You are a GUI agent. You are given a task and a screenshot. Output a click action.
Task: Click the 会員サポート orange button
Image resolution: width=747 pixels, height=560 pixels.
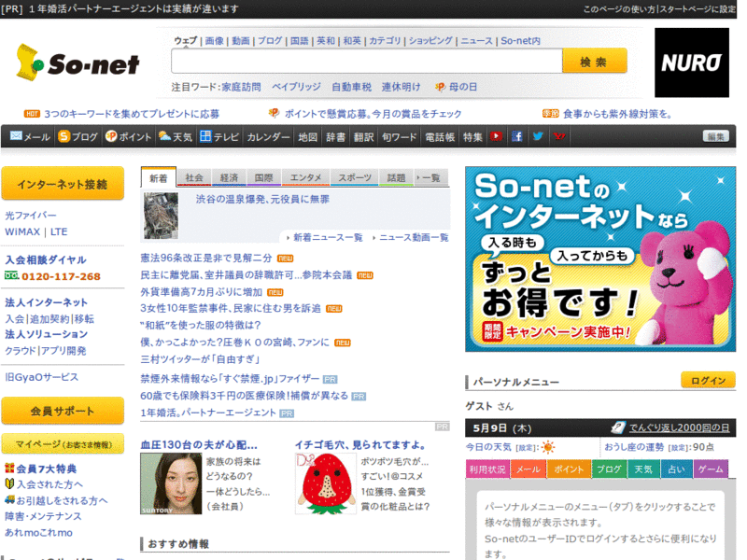[63, 411]
